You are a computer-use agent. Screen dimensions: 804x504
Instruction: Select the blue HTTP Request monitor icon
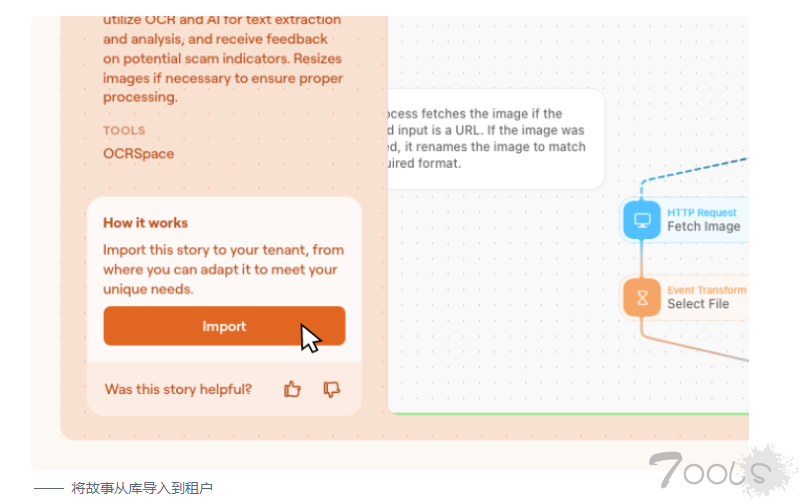(642, 220)
